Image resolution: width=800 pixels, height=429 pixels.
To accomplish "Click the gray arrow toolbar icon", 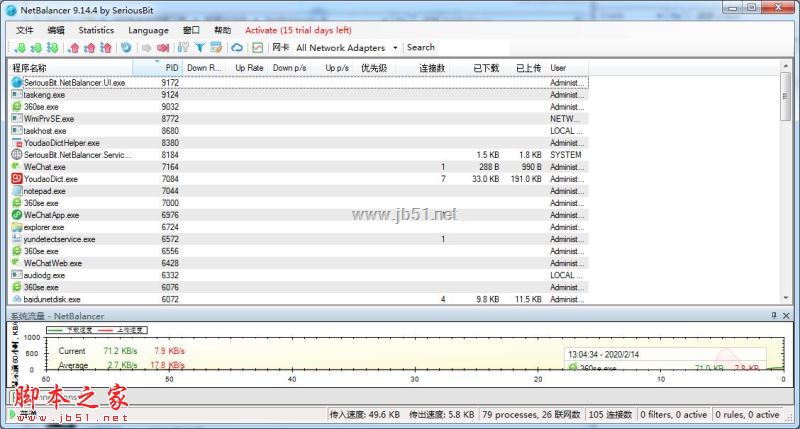I will [x=146, y=48].
